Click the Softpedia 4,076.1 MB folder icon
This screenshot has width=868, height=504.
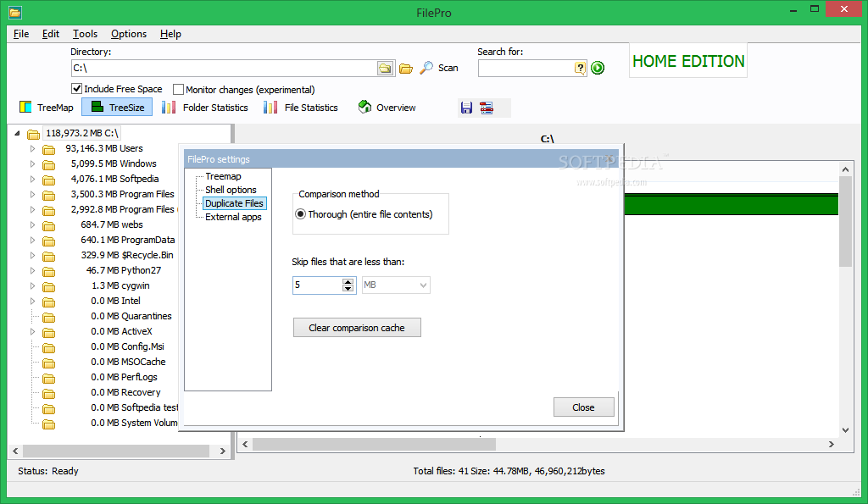[48, 180]
